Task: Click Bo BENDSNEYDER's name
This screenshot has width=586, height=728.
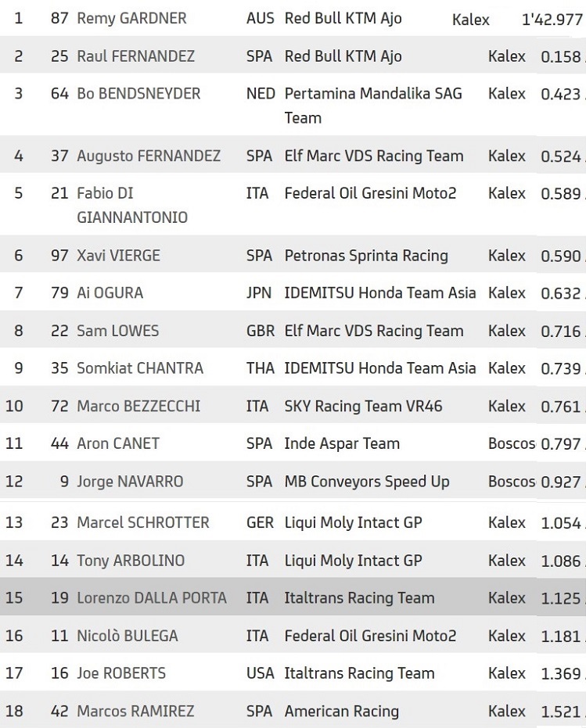Action: [138, 94]
